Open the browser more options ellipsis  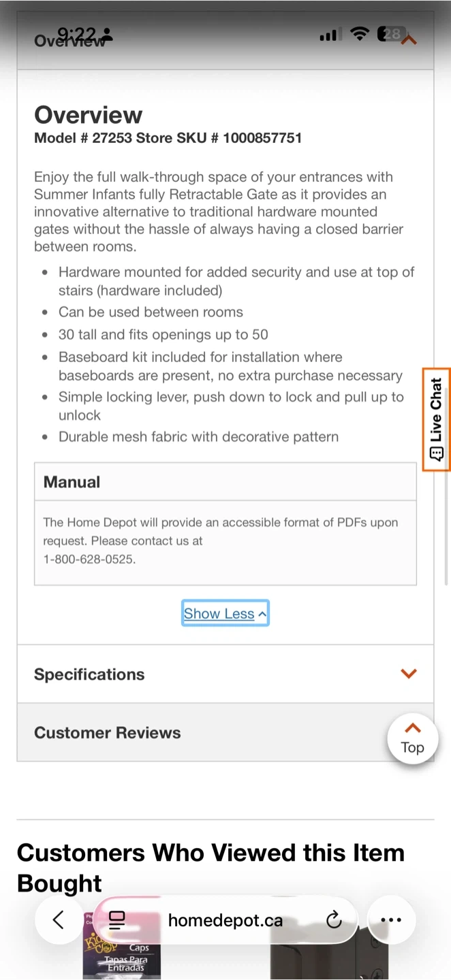coord(391,920)
